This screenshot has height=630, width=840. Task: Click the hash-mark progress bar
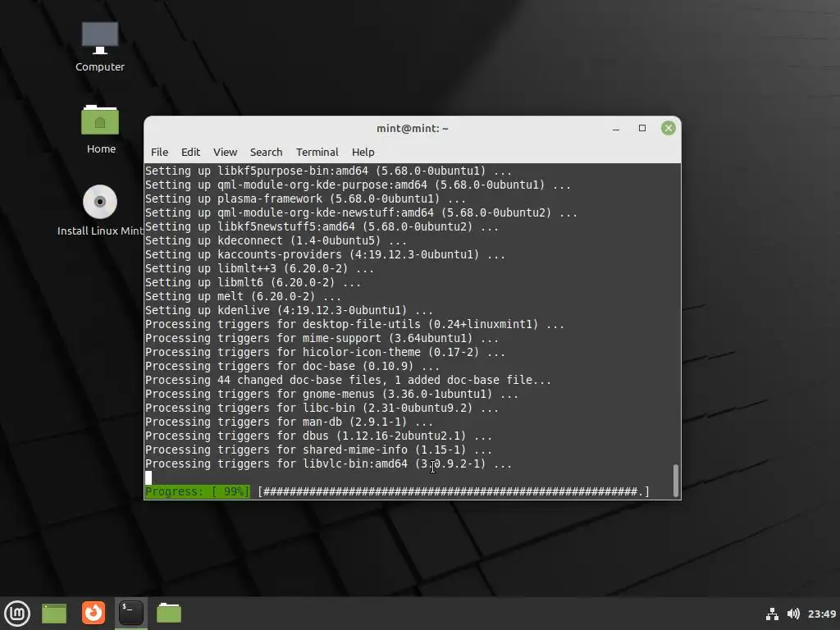(453, 491)
